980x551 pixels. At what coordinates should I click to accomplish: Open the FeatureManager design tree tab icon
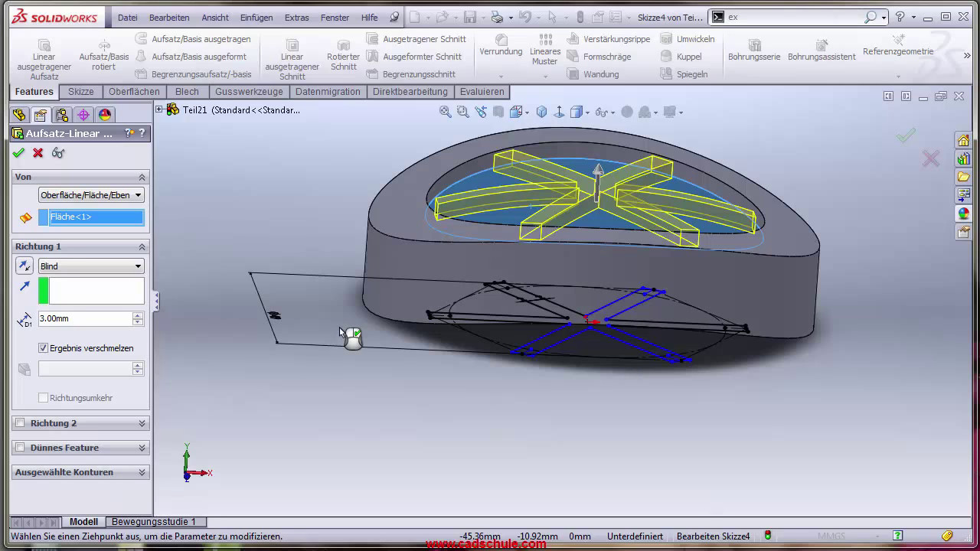pos(19,115)
